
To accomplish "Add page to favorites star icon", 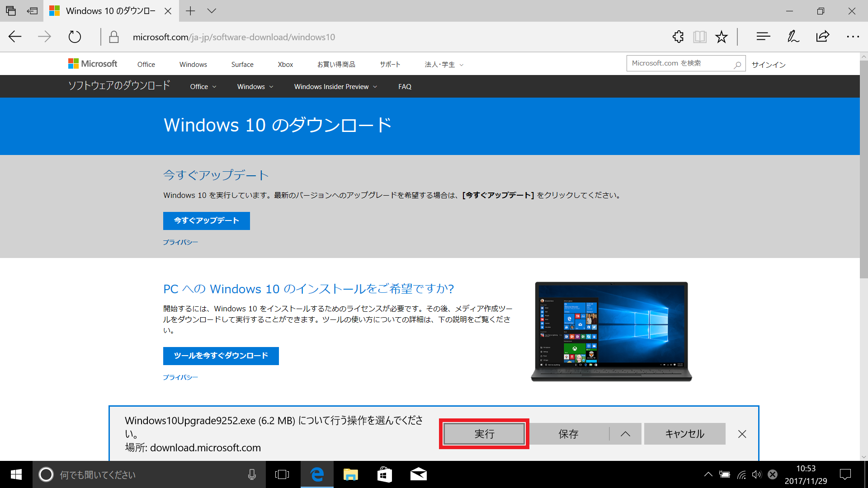I will [722, 37].
